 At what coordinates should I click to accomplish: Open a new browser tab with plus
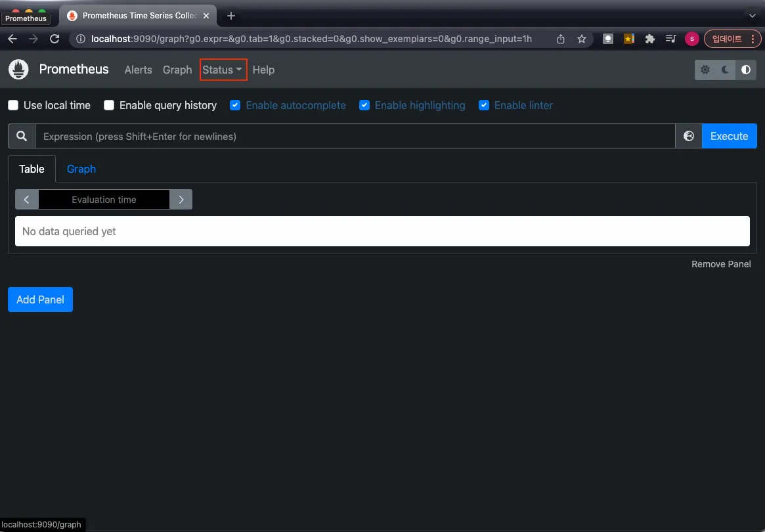click(x=231, y=16)
